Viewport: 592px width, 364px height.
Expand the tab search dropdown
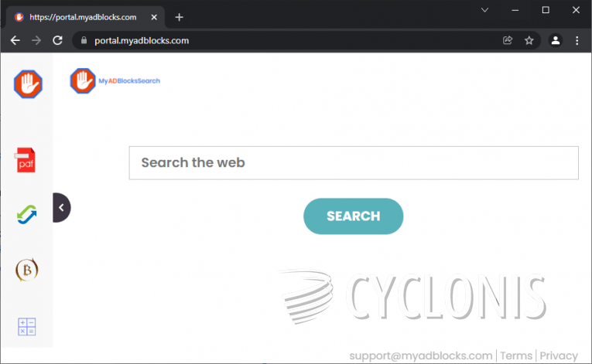[x=485, y=10]
